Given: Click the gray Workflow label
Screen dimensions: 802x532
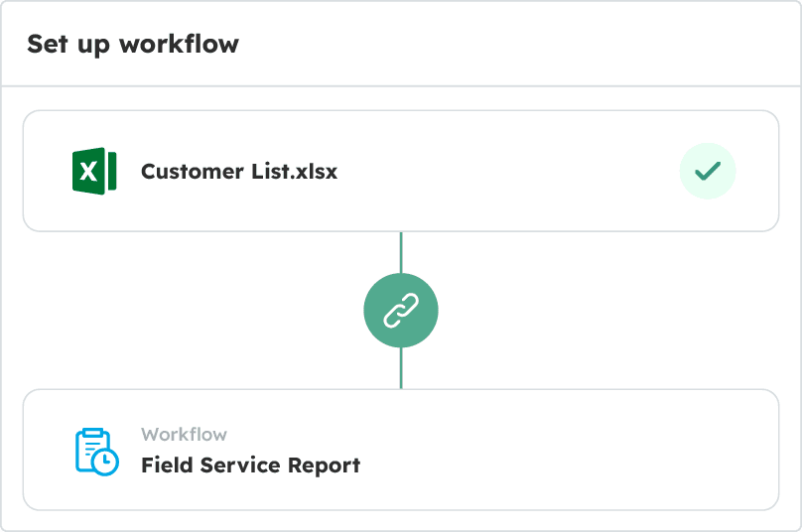Looking at the screenshot, I should 184,435.
